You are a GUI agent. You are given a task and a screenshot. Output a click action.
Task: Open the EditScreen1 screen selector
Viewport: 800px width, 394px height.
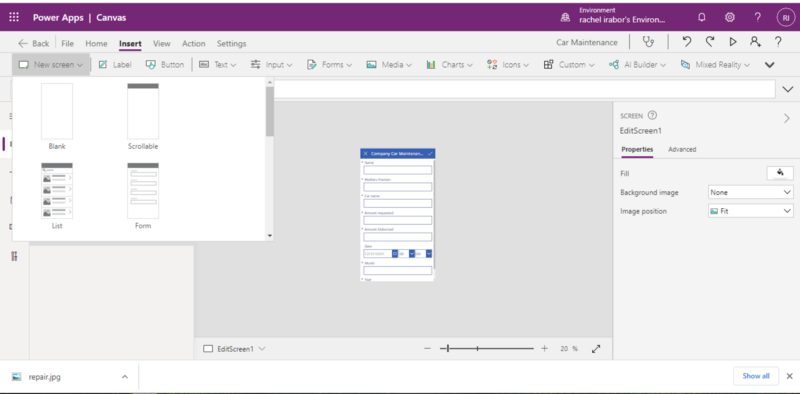235,349
